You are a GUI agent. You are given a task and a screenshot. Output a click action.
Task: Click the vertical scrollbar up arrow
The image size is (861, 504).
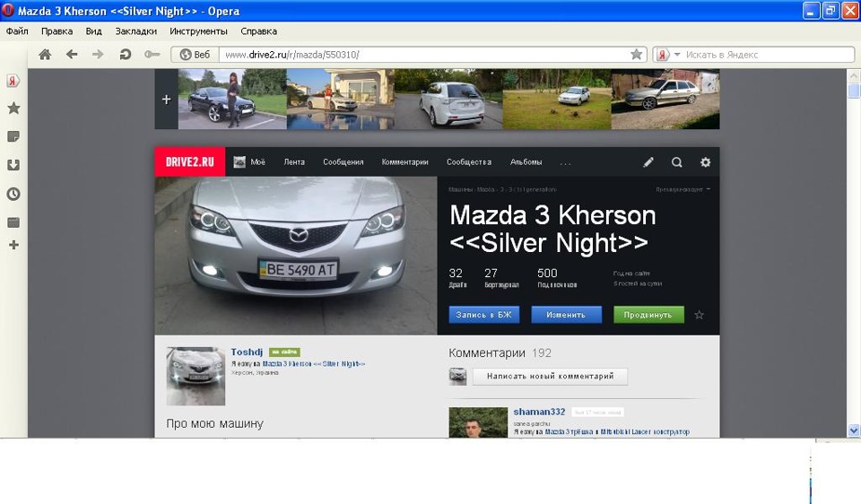[854, 75]
